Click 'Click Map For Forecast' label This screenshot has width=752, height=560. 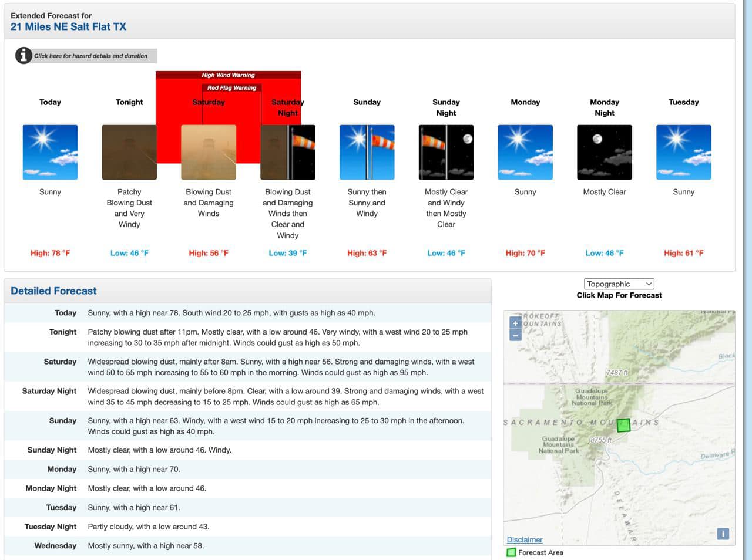(619, 295)
